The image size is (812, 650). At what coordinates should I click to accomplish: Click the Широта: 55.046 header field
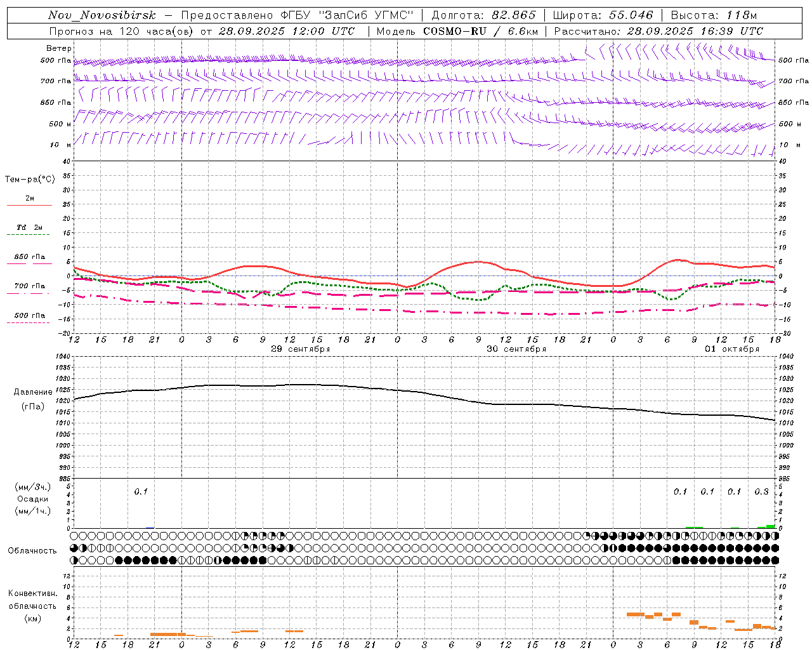tap(603, 15)
